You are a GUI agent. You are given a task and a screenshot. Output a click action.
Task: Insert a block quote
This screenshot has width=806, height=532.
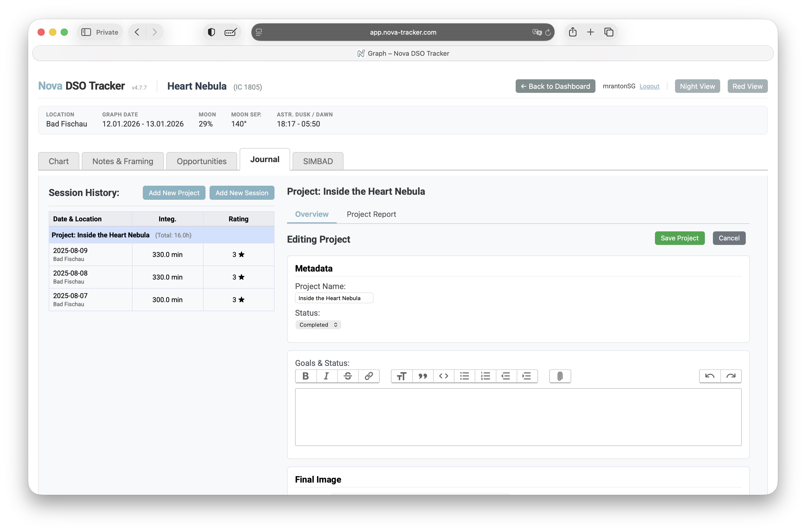(423, 376)
